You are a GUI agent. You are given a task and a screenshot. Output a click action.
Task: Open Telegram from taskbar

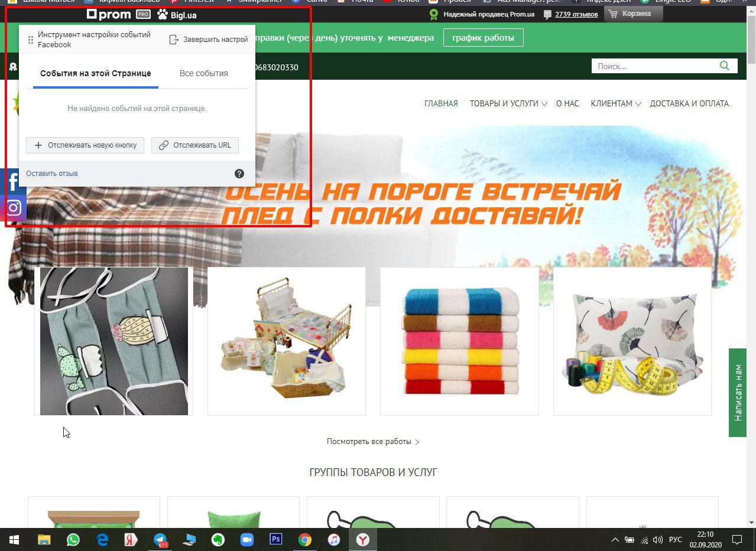click(160, 540)
